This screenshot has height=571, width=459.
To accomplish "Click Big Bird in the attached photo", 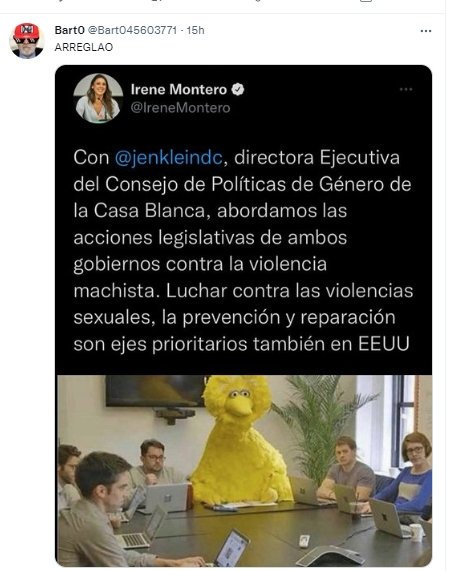I will tap(242, 440).
